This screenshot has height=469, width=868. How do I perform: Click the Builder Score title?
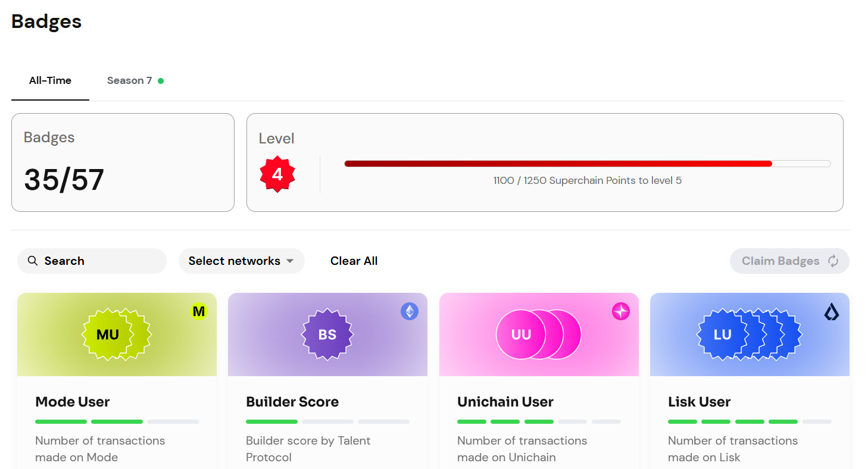pos(292,402)
